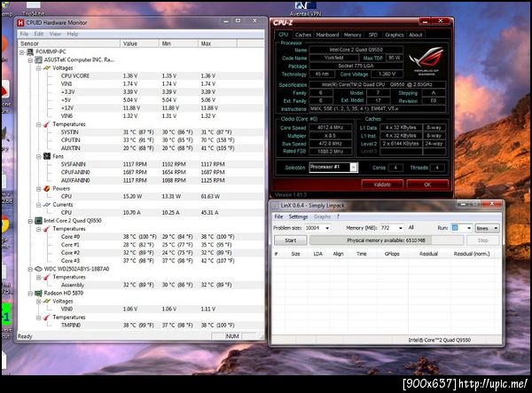Click the OK button in CPU-Z

pos(427,185)
